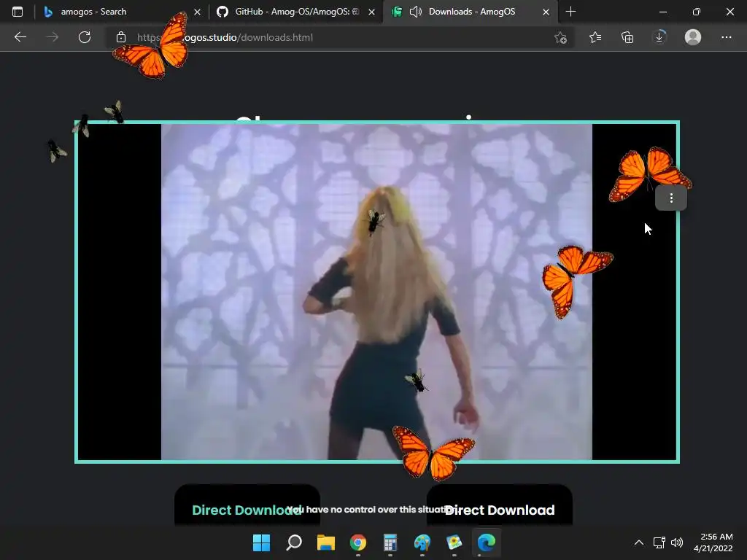This screenshot has height=560, width=747.
Task: Mute the Downloads tab audio speaker icon
Action: tap(415, 12)
